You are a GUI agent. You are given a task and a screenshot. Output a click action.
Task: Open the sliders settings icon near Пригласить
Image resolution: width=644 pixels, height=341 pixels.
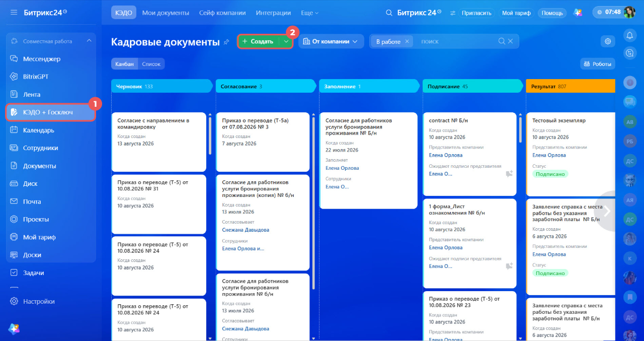[452, 13]
